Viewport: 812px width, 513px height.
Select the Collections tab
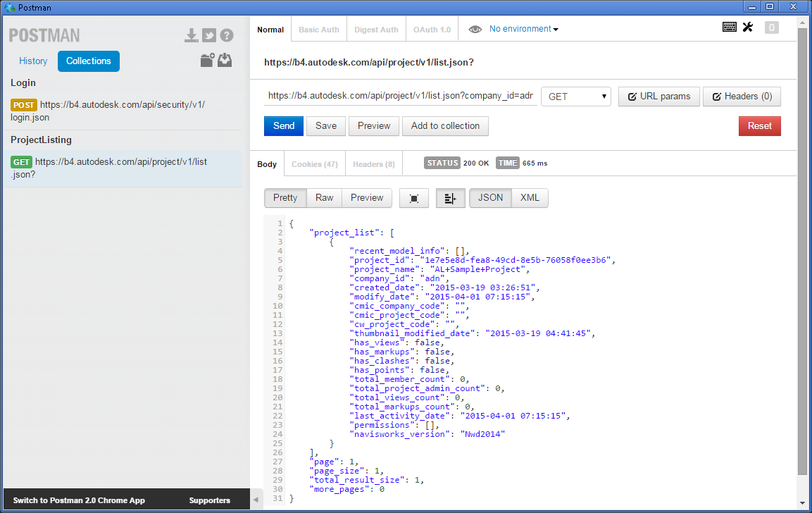89,61
